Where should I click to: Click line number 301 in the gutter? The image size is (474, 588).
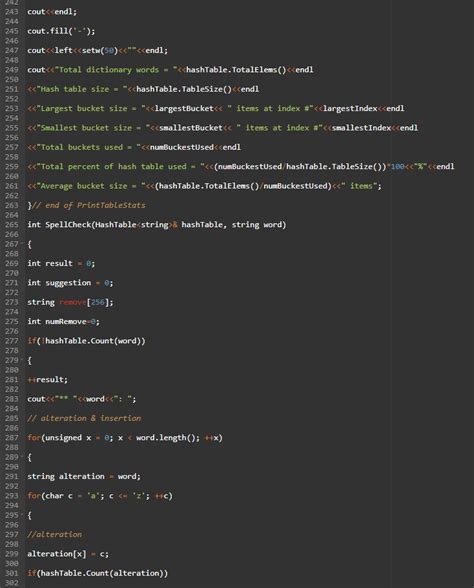[x=12, y=573]
